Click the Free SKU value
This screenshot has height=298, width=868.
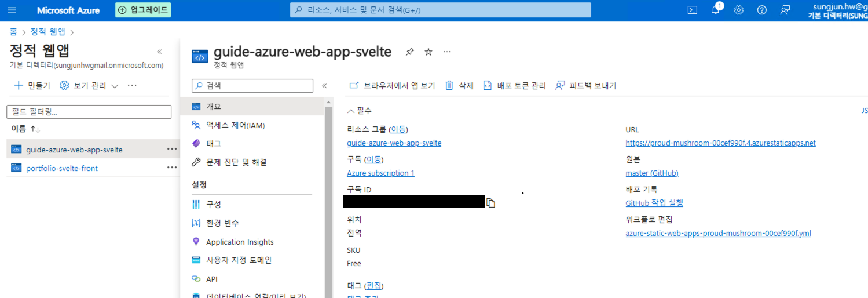(354, 263)
